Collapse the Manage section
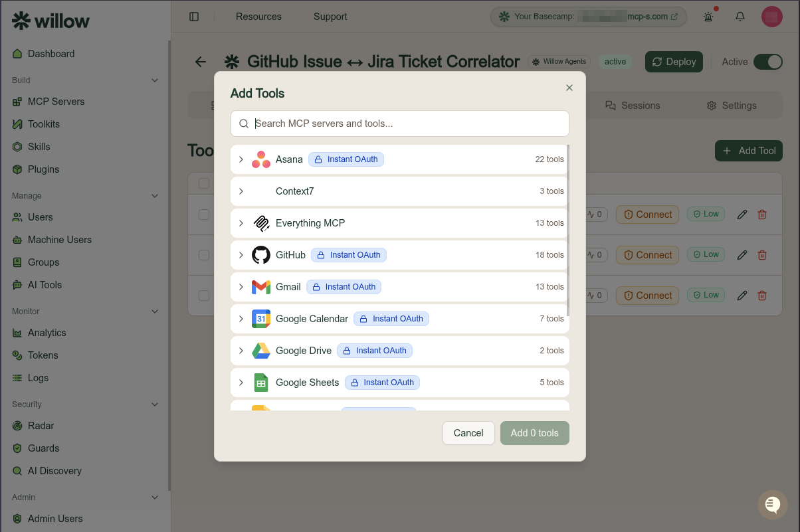This screenshot has height=532, width=800. (155, 196)
